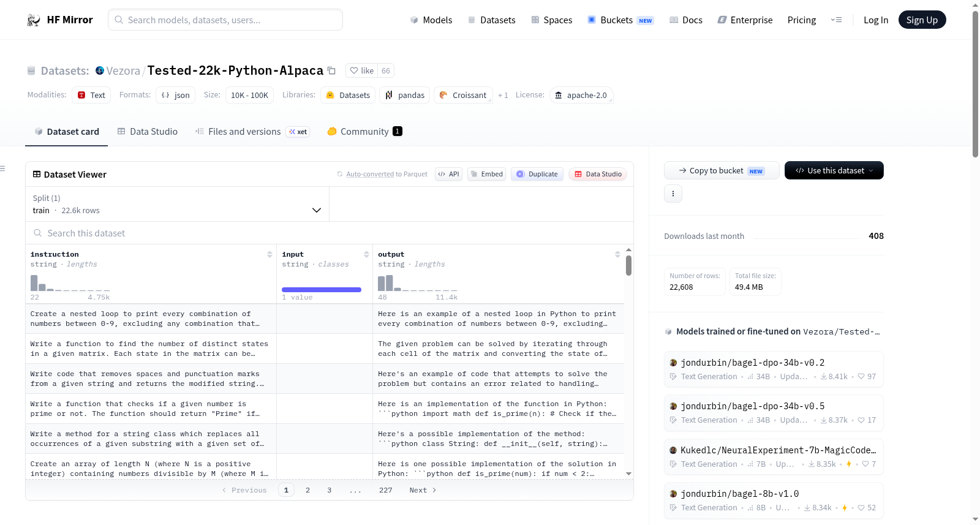Open the API button in Dataset Viewer
The height and width of the screenshot is (525, 980).
pos(448,174)
